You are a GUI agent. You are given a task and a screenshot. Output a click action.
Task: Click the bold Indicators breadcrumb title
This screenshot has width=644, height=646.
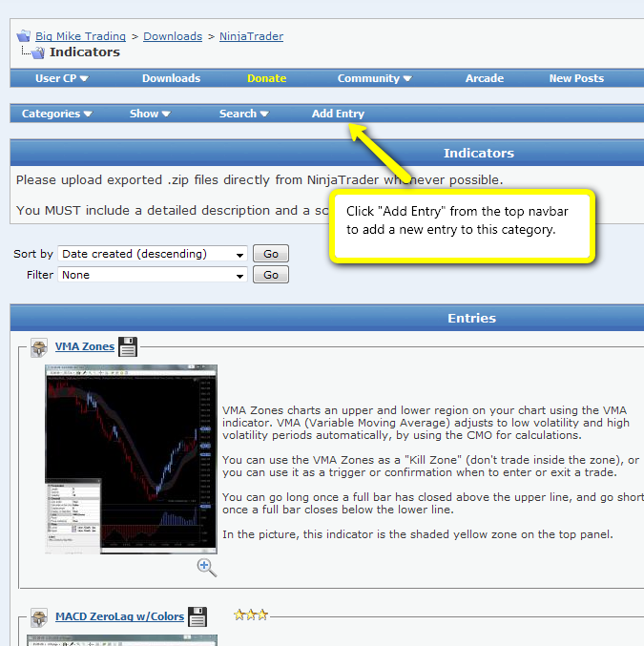point(85,52)
